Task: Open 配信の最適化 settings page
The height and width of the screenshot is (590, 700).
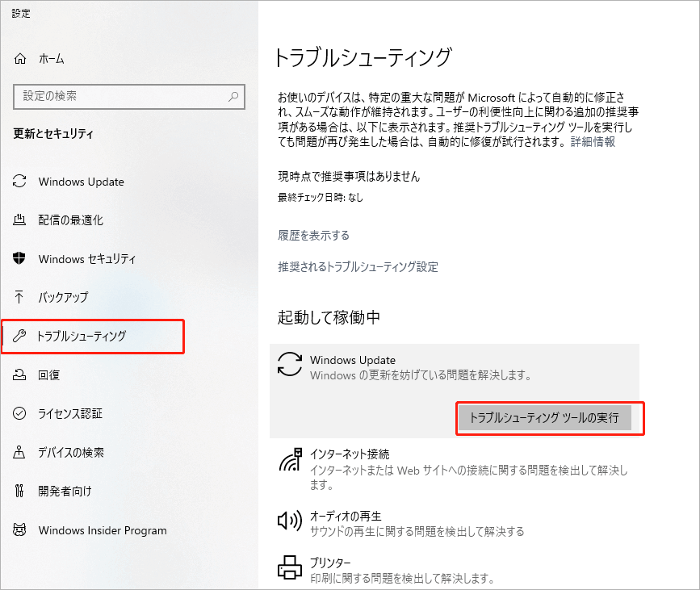Action: (x=70, y=220)
